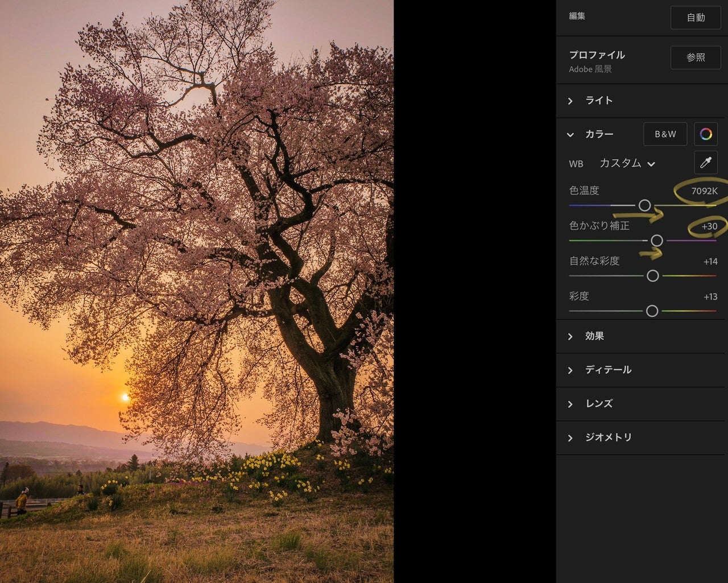Click the 色温度 slider handle
The height and width of the screenshot is (583, 728).
coord(644,205)
